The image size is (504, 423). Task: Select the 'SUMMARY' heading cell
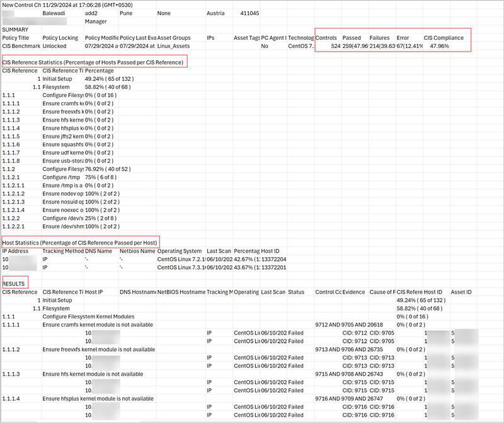click(x=15, y=30)
